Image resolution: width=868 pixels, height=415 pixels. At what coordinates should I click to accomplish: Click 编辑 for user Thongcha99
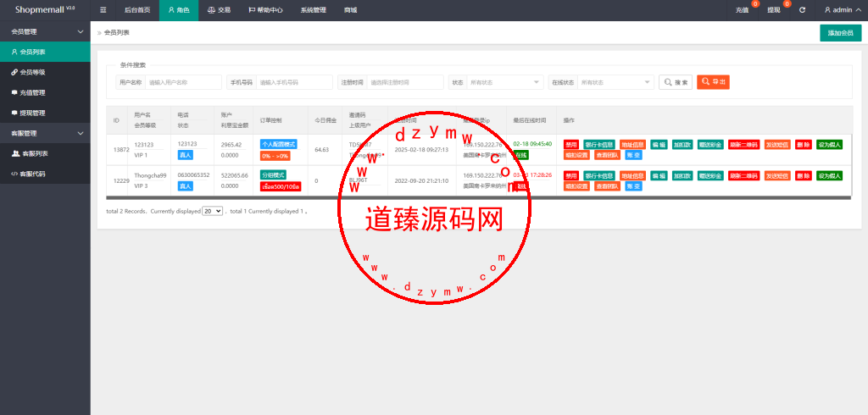click(659, 175)
